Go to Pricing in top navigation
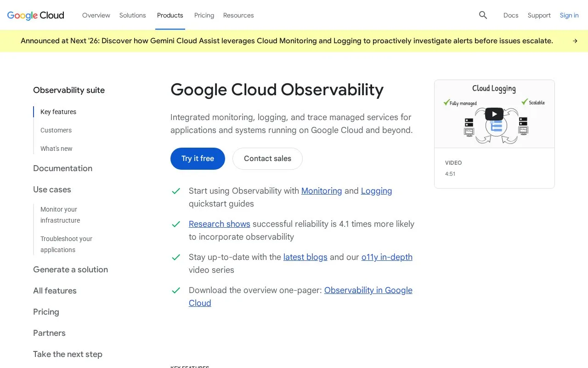Screen dimensions: 588x368 point(204,15)
